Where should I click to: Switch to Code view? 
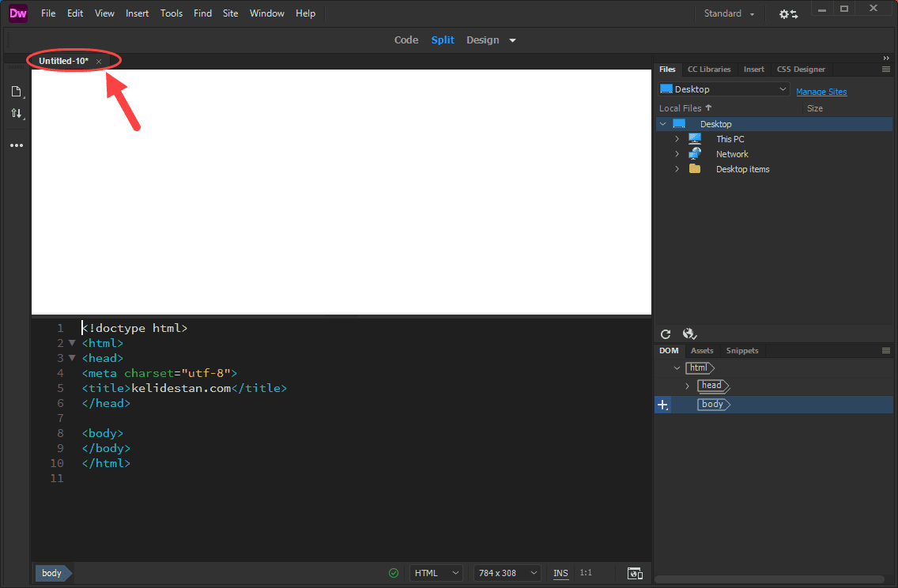point(406,40)
